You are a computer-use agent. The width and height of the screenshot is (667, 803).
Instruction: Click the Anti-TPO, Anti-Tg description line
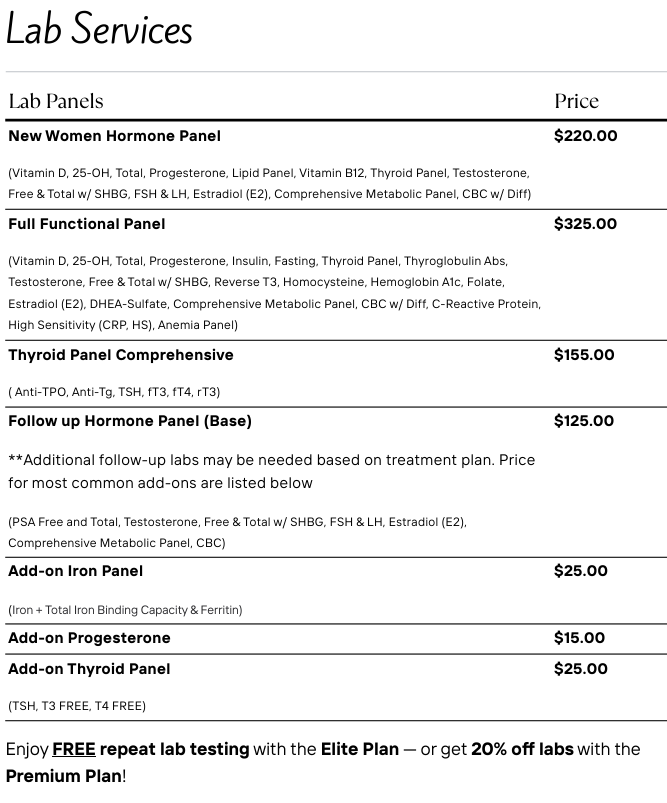[x=114, y=392]
